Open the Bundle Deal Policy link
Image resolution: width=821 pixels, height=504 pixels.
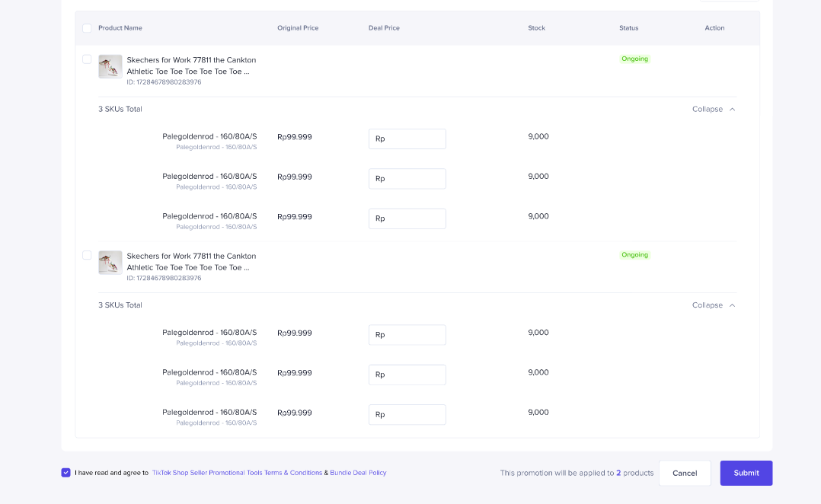[x=358, y=473]
